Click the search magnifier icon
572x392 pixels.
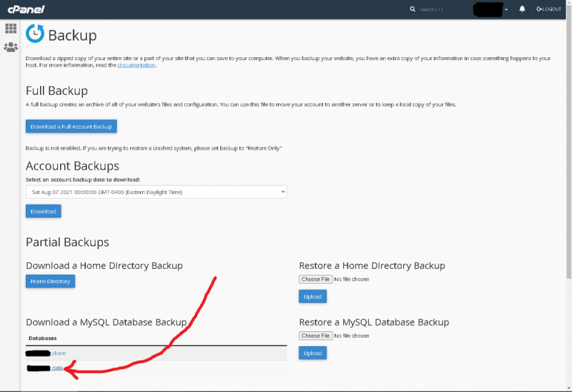(413, 10)
